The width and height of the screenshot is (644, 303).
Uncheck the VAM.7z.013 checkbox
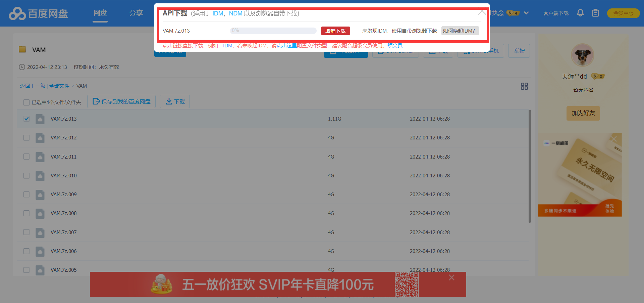point(26,119)
